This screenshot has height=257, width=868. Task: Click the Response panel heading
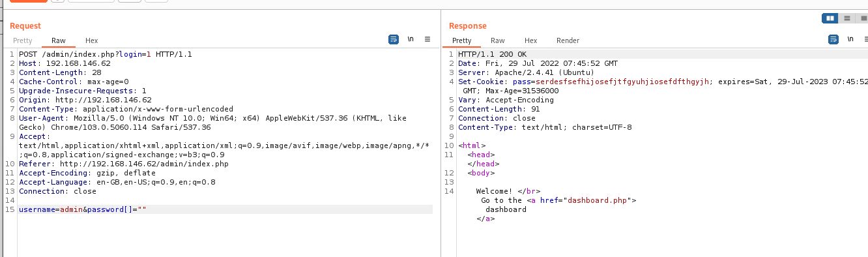[x=468, y=26]
